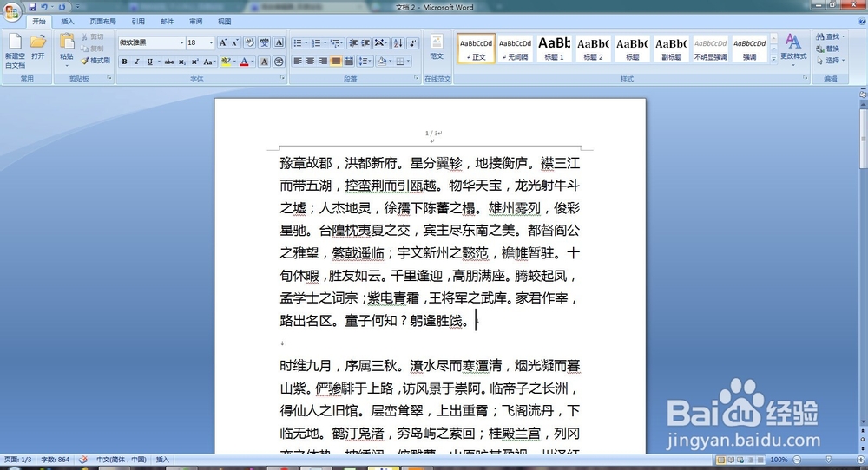Toggle Insert mode in status bar

tap(162, 460)
